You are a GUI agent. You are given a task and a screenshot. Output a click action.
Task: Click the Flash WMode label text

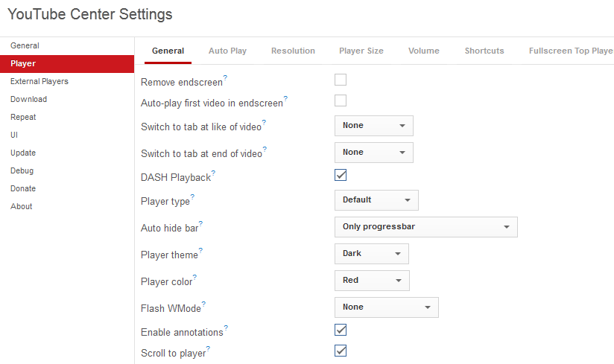(x=171, y=308)
